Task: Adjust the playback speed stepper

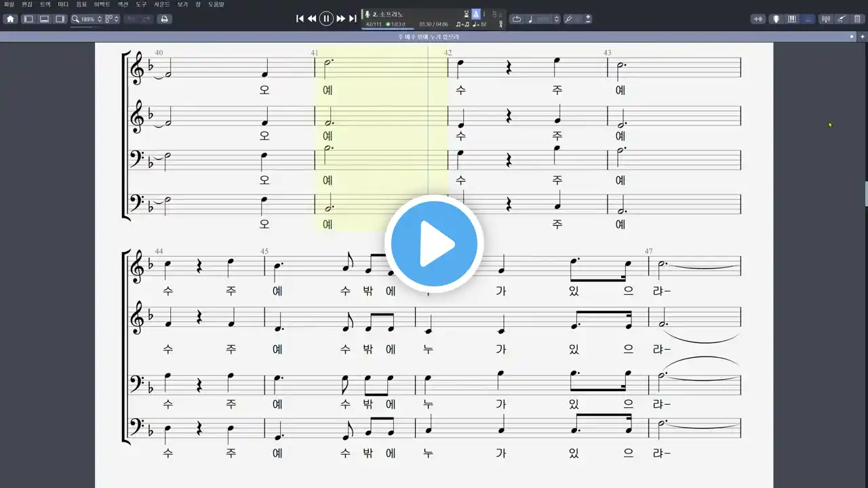Action: click(x=557, y=19)
